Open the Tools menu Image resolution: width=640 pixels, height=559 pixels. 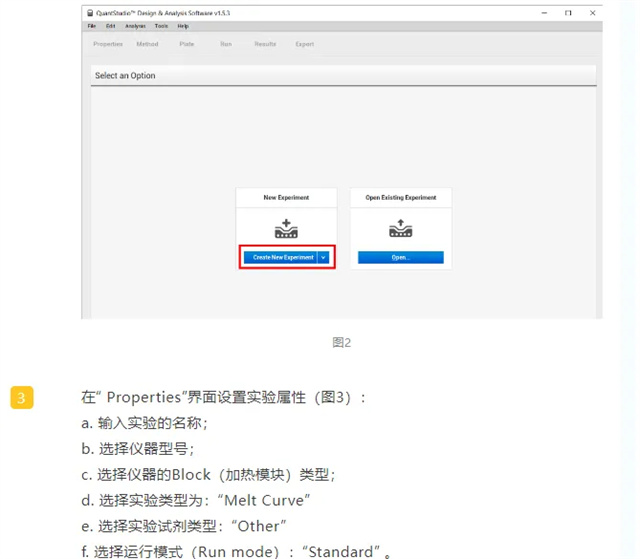[x=161, y=26]
